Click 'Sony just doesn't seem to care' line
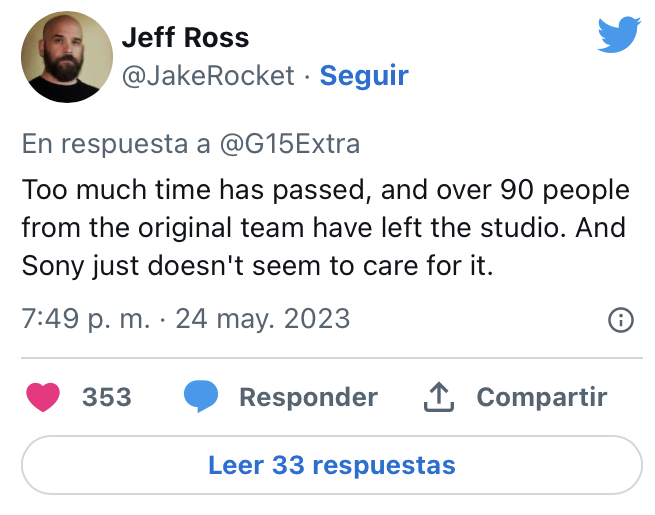The height and width of the screenshot is (515, 655). 257,266
